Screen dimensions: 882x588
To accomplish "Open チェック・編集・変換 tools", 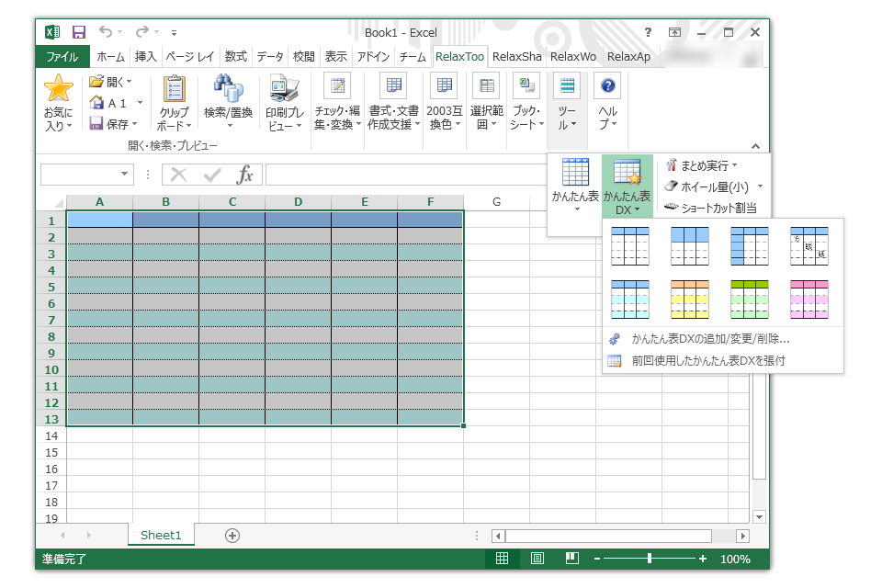I will [337, 102].
